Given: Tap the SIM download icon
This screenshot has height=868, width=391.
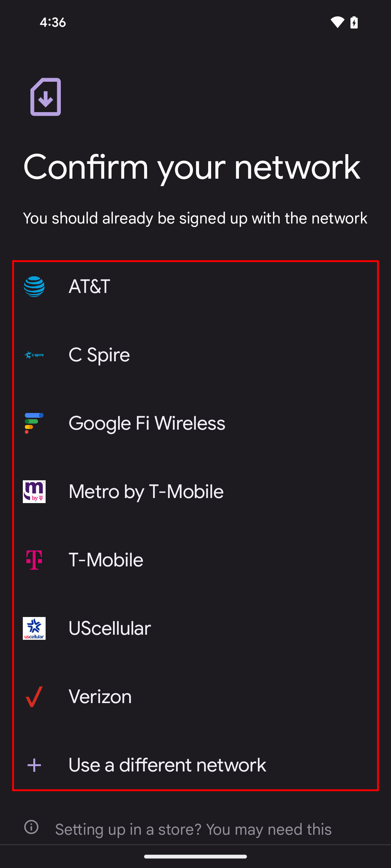Looking at the screenshot, I should (46, 97).
